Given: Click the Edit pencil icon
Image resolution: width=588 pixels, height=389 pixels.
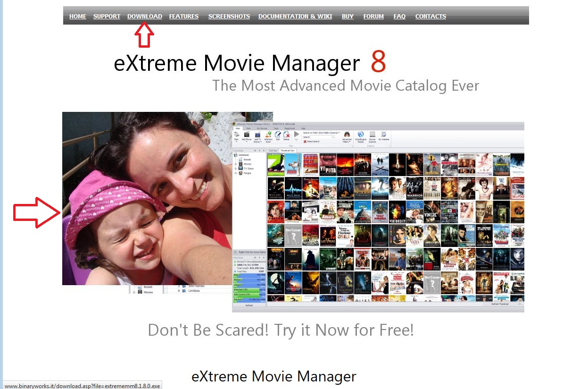Looking at the screenshot, I should click(278, 135).
